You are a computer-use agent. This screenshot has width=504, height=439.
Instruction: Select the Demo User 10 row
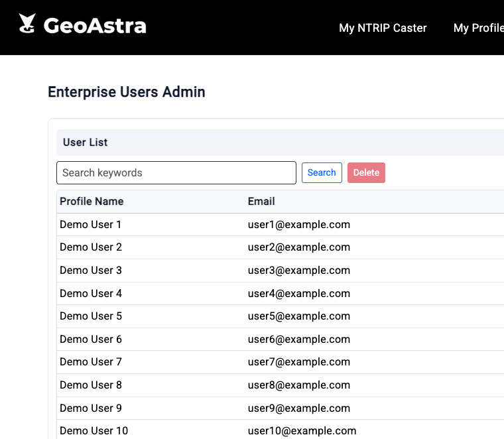[281, 430]
